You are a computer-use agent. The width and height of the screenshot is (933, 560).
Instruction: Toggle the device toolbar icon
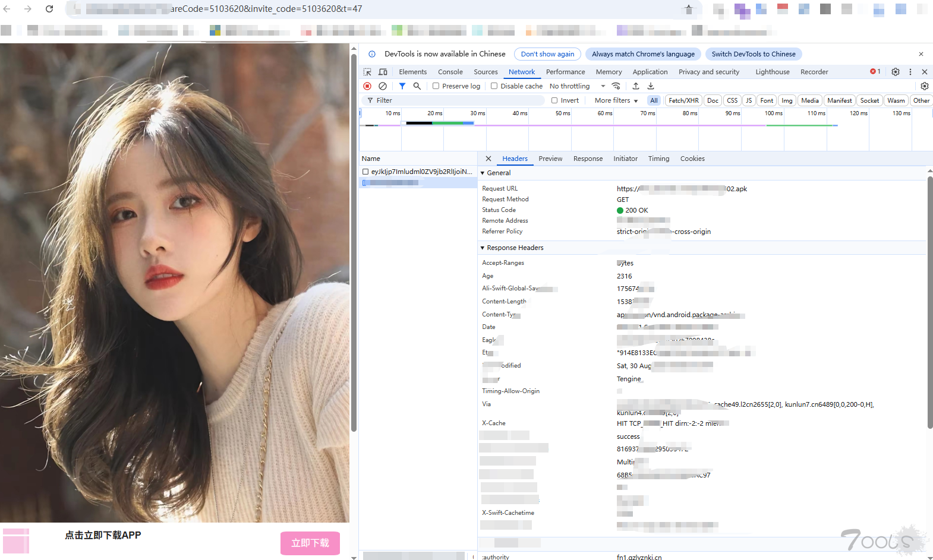click(383, 72)
